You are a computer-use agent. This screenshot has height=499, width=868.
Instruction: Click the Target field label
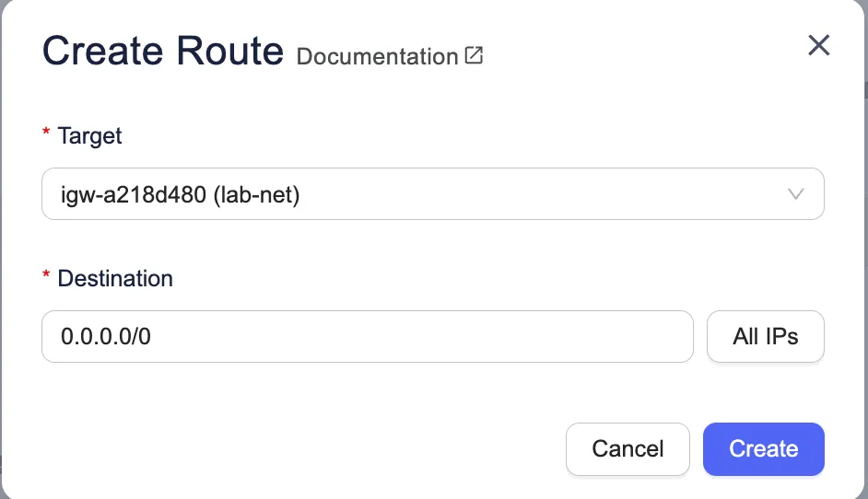(x=89, y=136)
